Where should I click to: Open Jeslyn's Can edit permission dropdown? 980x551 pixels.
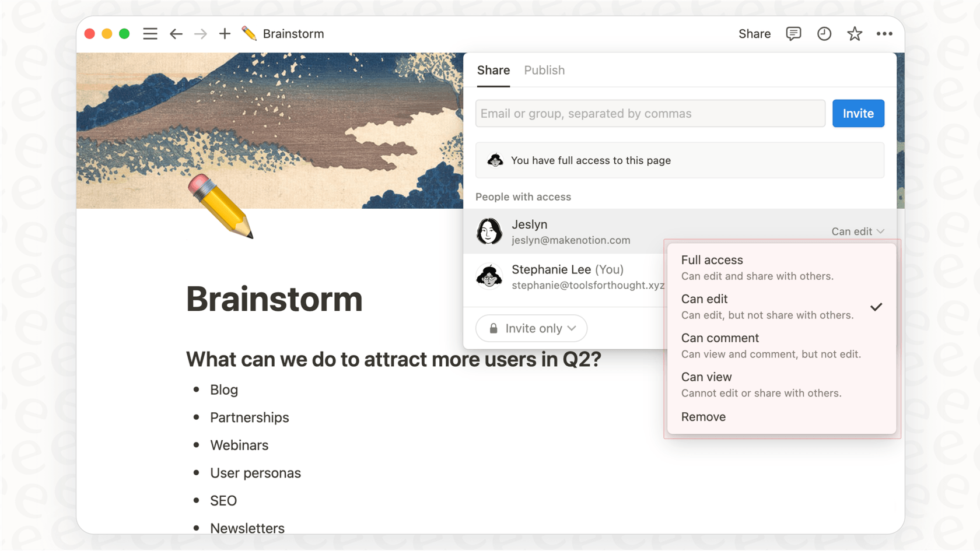857,231
